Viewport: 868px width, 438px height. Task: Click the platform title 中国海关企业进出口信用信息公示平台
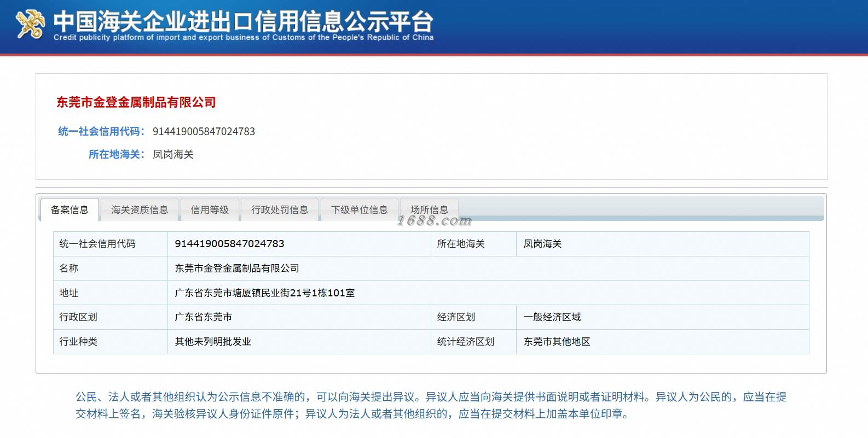pos(244,21)
